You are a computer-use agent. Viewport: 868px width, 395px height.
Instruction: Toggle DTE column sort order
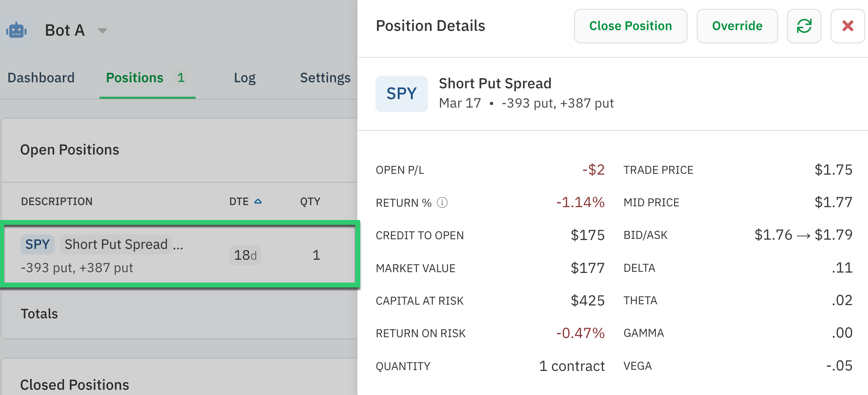258,201
